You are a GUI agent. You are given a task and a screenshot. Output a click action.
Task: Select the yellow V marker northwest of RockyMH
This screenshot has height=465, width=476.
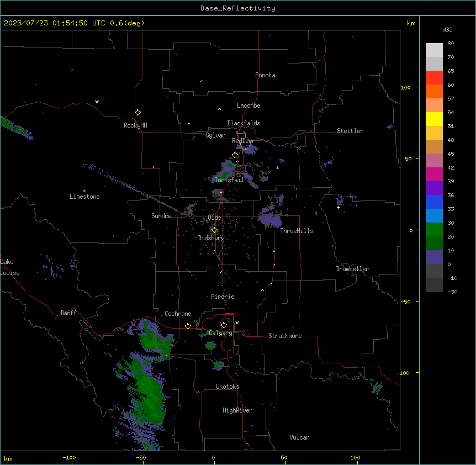[97, 102]
